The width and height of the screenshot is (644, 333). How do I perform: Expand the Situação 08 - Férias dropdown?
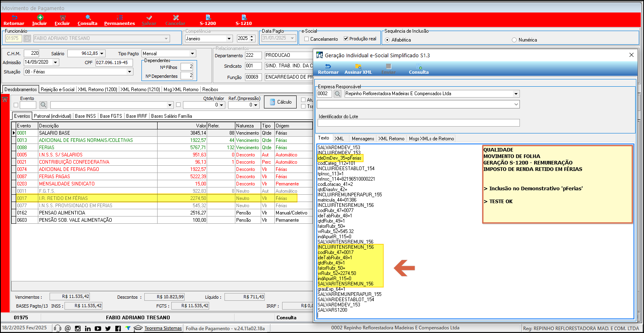(x=130, y=72)
